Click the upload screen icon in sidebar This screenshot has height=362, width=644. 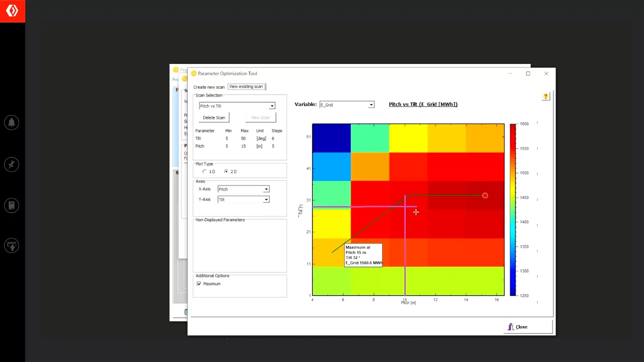(12, 245)
